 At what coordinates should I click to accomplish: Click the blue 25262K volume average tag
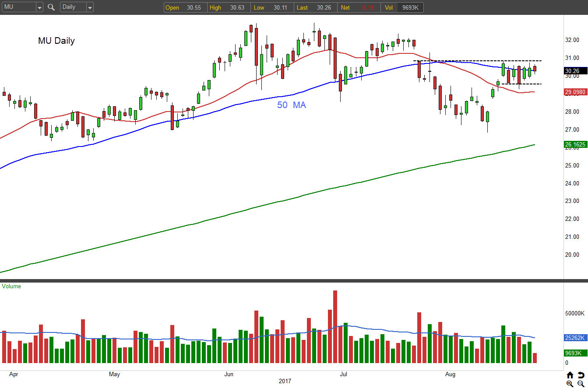pyautogui.click(x=575, y=338)
